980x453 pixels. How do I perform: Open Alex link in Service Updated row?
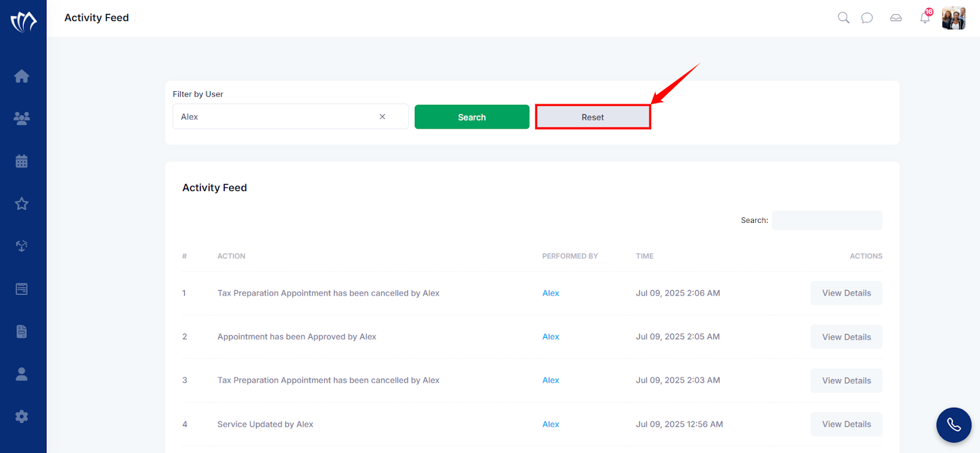(x=551, y=424)
